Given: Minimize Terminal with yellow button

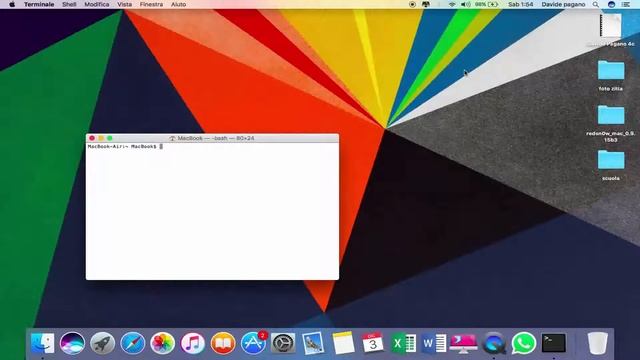Looking at the screenshot, I should [101, 138].
